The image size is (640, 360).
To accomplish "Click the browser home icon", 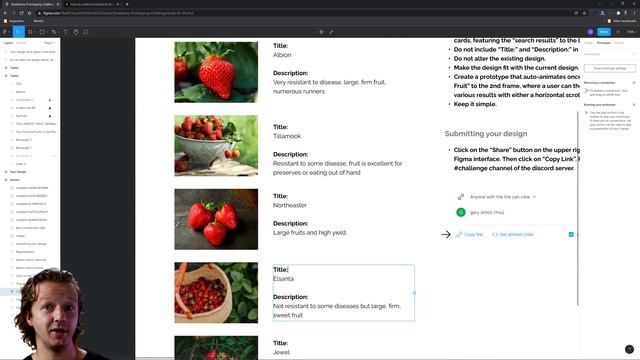I will click(29, 13).
